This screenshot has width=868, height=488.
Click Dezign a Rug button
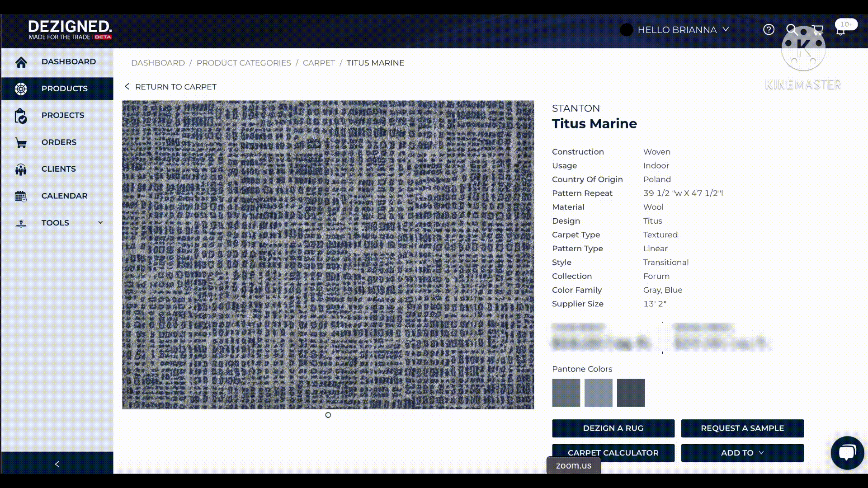click(613, 428)
